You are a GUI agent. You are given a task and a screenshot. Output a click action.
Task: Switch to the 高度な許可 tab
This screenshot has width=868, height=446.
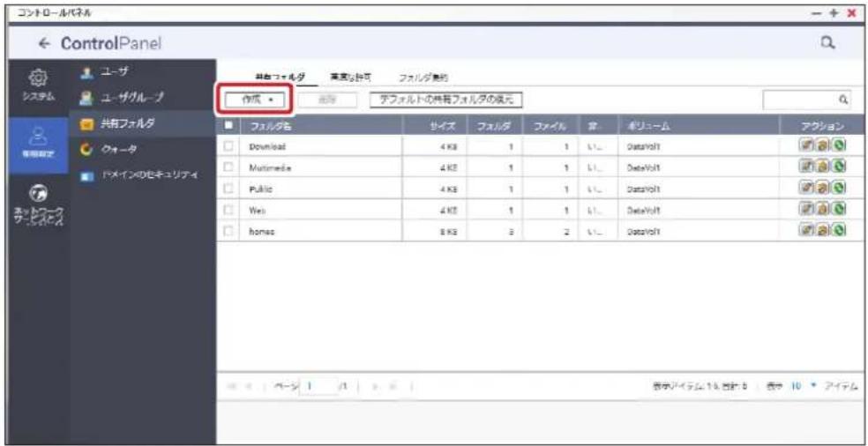348,78
